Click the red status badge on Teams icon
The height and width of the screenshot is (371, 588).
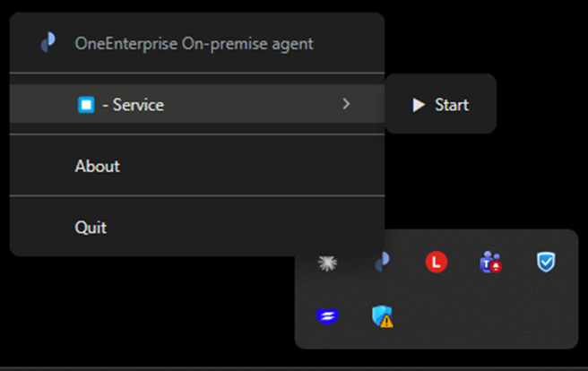tap(496, 267)
